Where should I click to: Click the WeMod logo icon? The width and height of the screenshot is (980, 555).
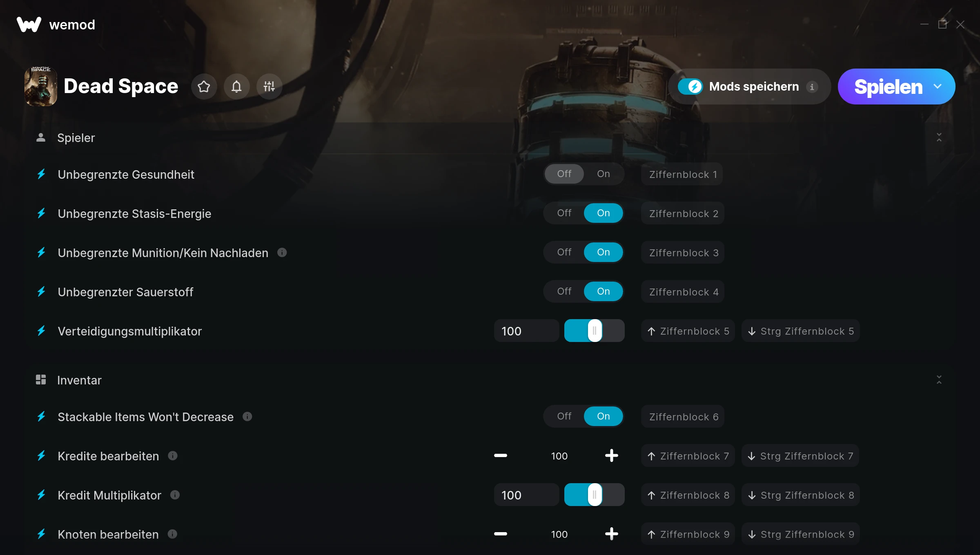click(x=29, y=24)
